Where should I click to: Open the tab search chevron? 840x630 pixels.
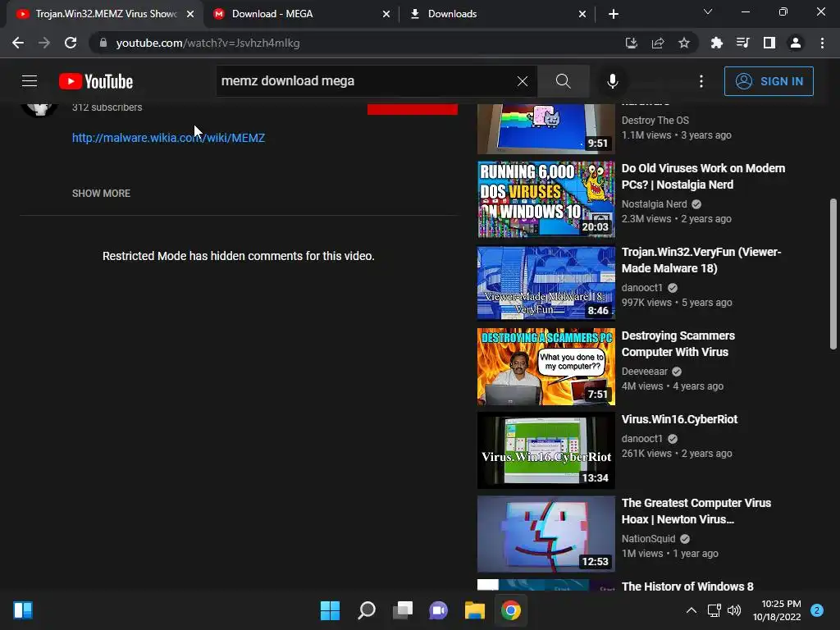tap(708, 11)
